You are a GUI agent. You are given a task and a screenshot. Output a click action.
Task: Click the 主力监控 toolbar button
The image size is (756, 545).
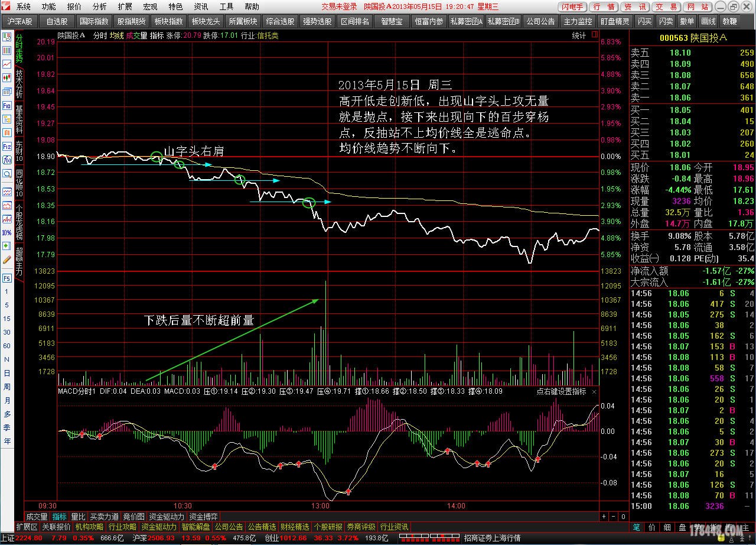[x=578, y=21]
